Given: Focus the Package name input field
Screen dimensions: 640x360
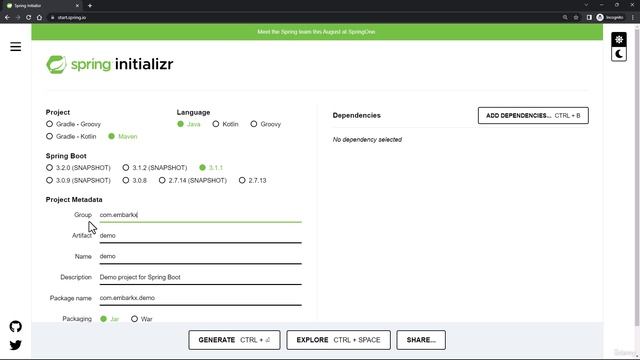Looking at the screenshot, I should pyautogui.click(x=200, y=298).
